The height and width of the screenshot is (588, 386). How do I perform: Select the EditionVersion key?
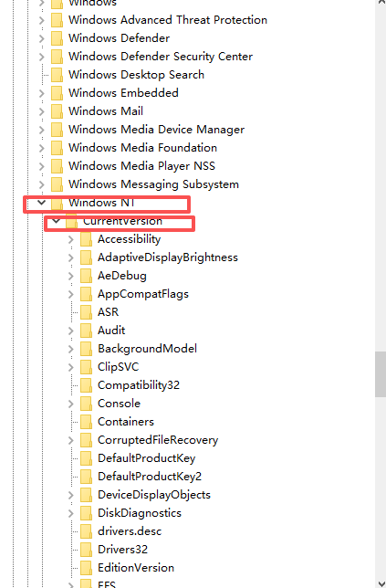point(136,568)
